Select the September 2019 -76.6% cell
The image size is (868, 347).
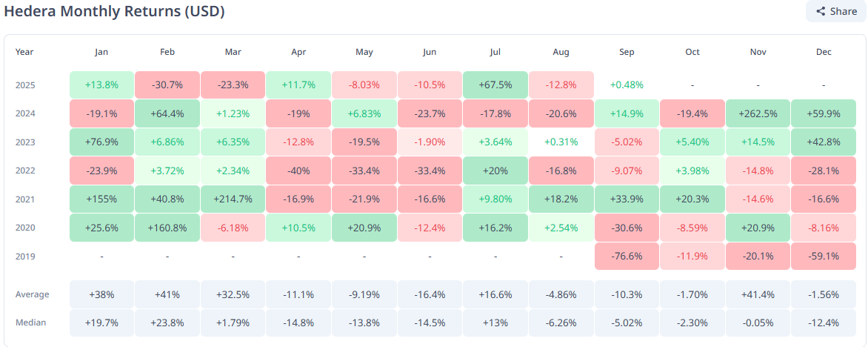[627, 257]
